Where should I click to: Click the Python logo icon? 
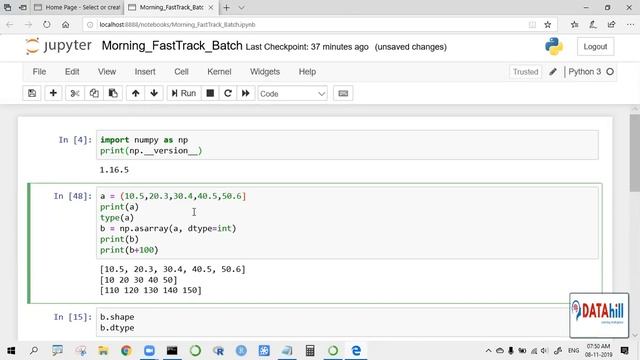point(554,46)
